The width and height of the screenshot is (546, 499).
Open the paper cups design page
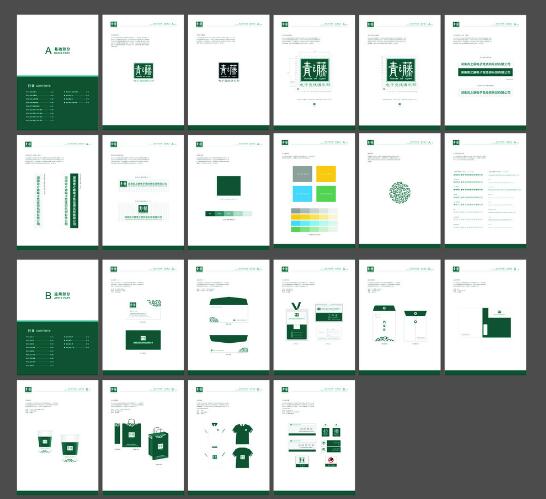(x=57, y=437)
